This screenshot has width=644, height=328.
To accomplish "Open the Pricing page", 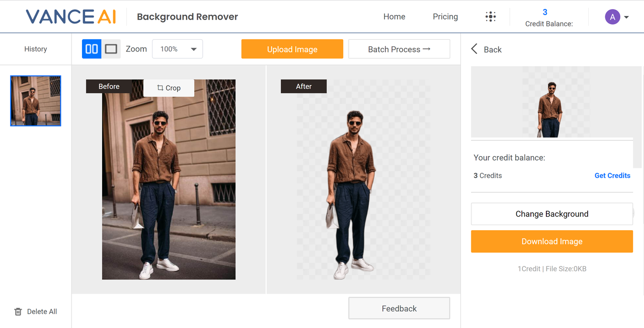I will click(x=445, y=17).
